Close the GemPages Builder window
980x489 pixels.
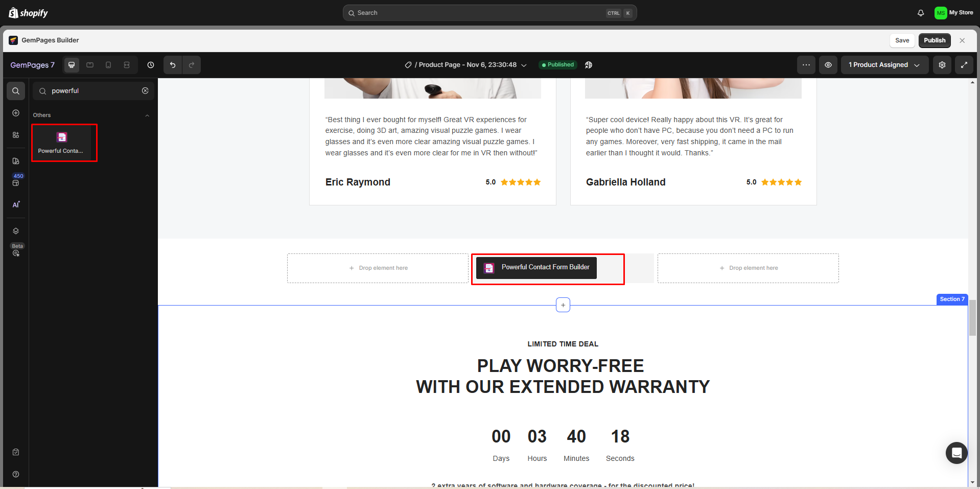(962, 40)
